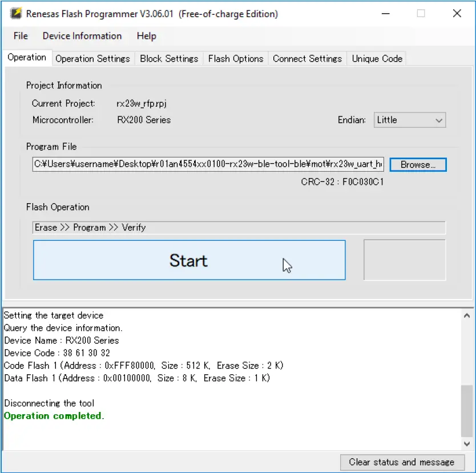Select the Operation tab
This screenshot has height=473, width=476.
click(x=27, y=57)
